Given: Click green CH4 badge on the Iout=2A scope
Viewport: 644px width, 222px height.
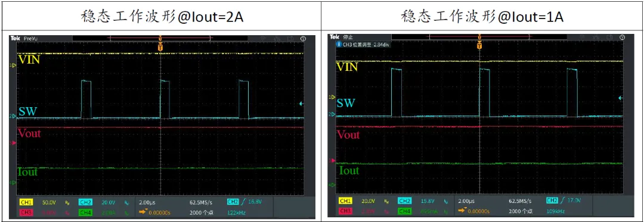Looking at the screenshot, I should (x=85, y=212).
